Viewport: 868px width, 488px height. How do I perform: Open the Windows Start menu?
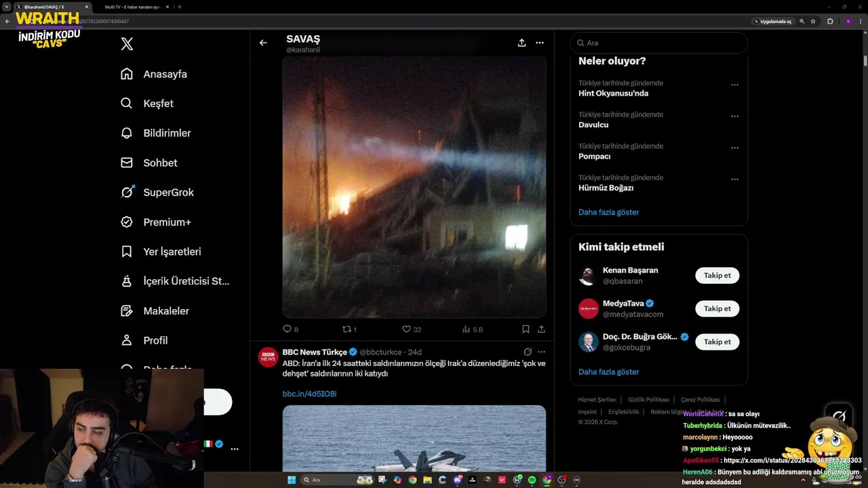(292, 480)
